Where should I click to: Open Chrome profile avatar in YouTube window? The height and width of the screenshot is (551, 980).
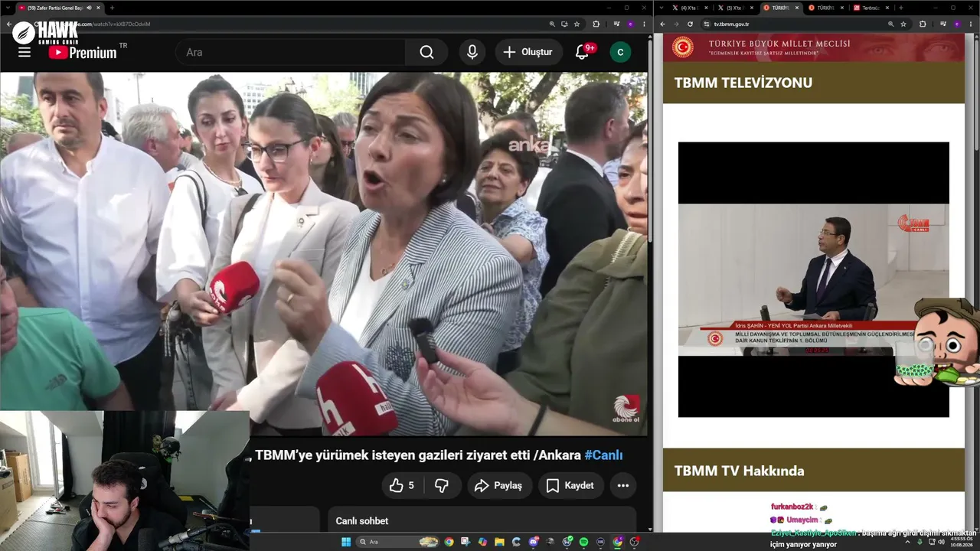630,24
